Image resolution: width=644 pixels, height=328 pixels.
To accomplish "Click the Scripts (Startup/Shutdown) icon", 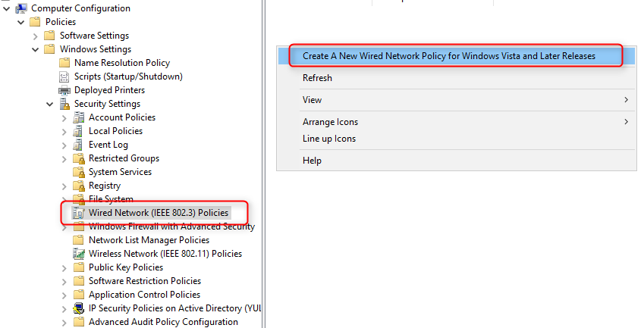I will [64, 77].
